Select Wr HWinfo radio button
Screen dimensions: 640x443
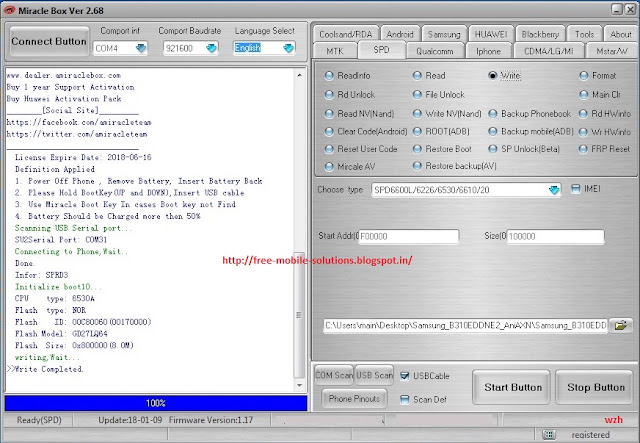click(584, 132)
